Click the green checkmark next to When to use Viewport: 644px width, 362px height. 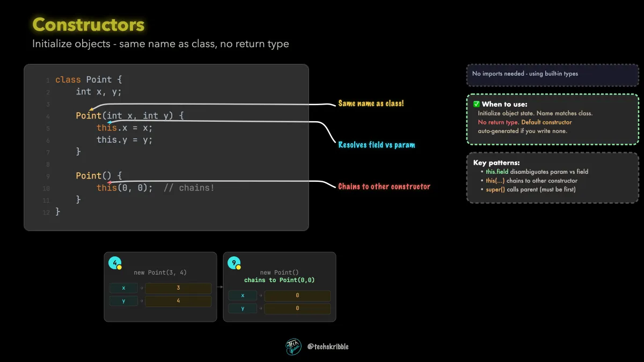click(477, 104)
